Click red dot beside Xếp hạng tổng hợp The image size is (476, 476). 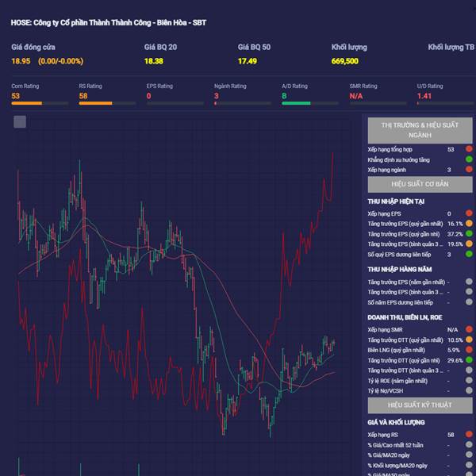(x=469, y=149)
